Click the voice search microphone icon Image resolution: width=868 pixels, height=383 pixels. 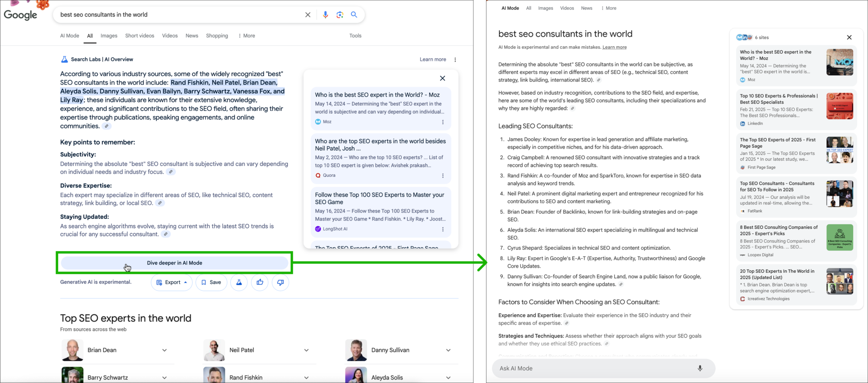325,15
